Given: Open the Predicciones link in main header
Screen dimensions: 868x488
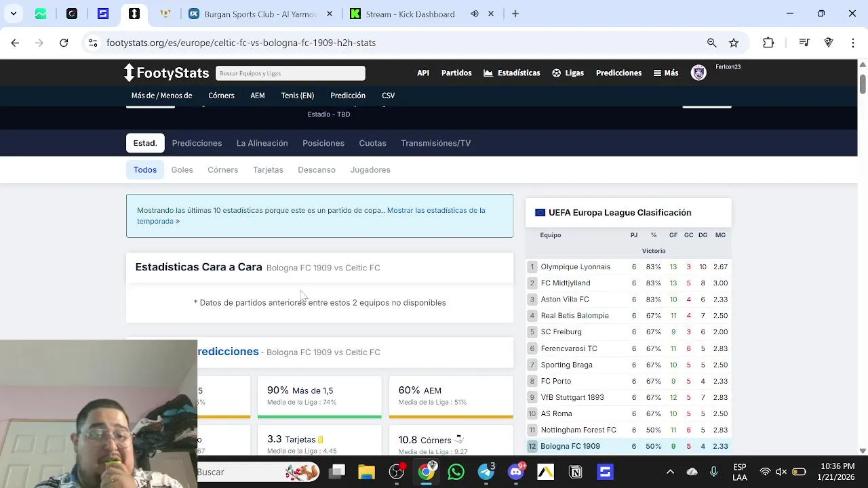Looking at the screenshot, I should pos(618,73).
